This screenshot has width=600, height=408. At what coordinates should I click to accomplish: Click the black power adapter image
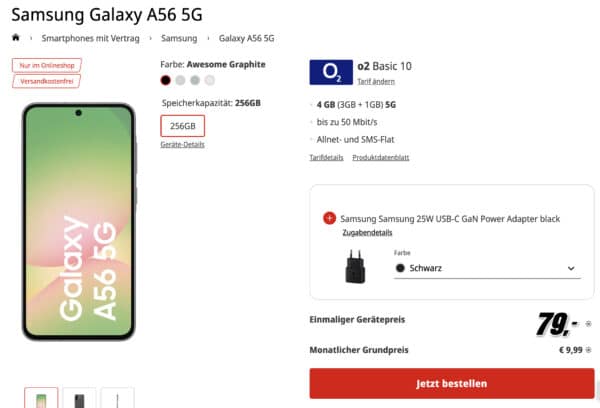[x=355, y=267]
